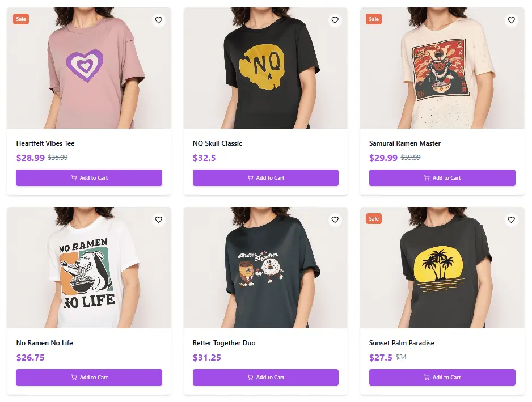Click the Sale badge on Heartfelt Vibes Tee
This screenshot has height=402, width=532.
[x=21, y=19]
